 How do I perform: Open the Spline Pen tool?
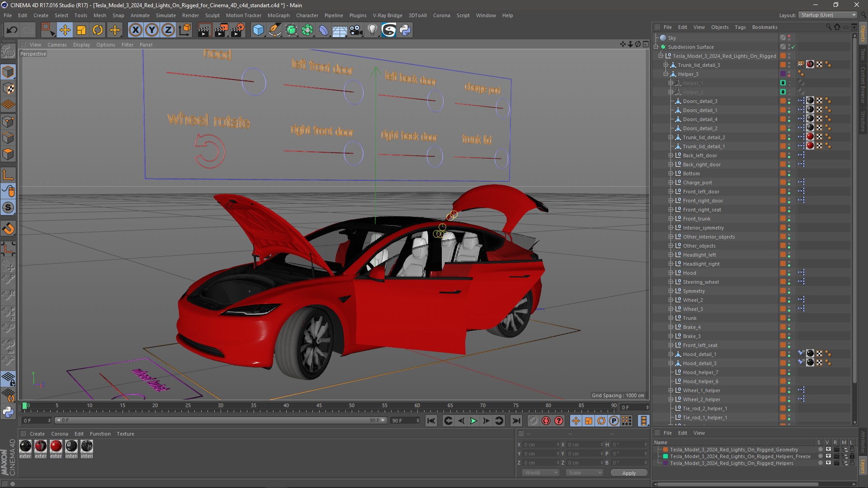274,30
